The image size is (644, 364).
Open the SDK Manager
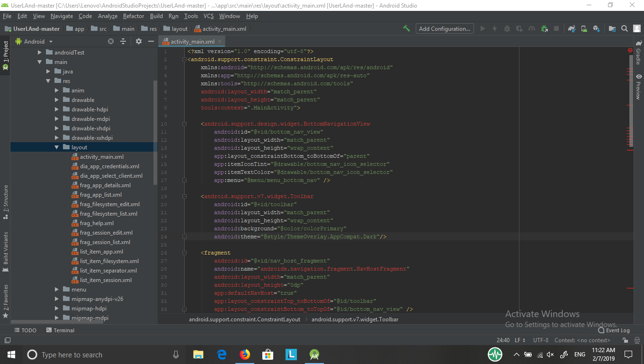click(596, 29)
